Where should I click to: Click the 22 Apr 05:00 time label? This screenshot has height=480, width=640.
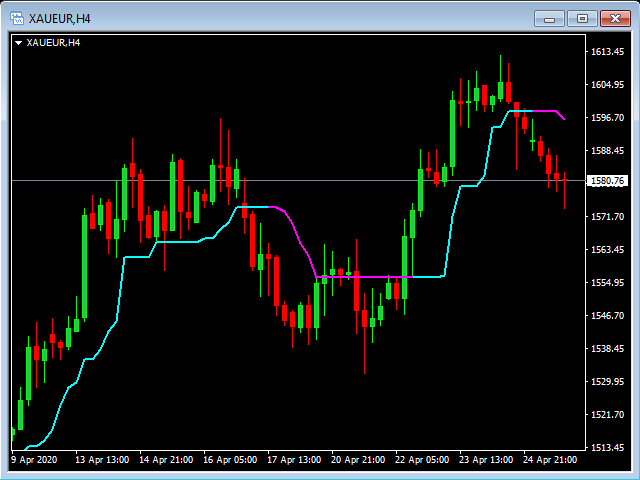coord(422,460)
